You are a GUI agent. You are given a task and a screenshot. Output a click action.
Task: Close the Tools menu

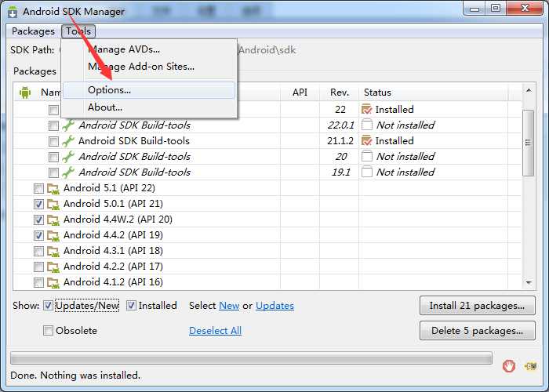pos(78,31)
